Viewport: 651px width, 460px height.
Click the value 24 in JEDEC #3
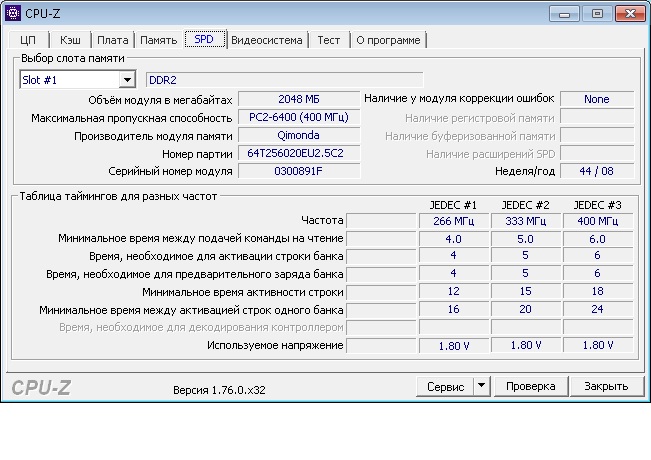click(597, 309)
